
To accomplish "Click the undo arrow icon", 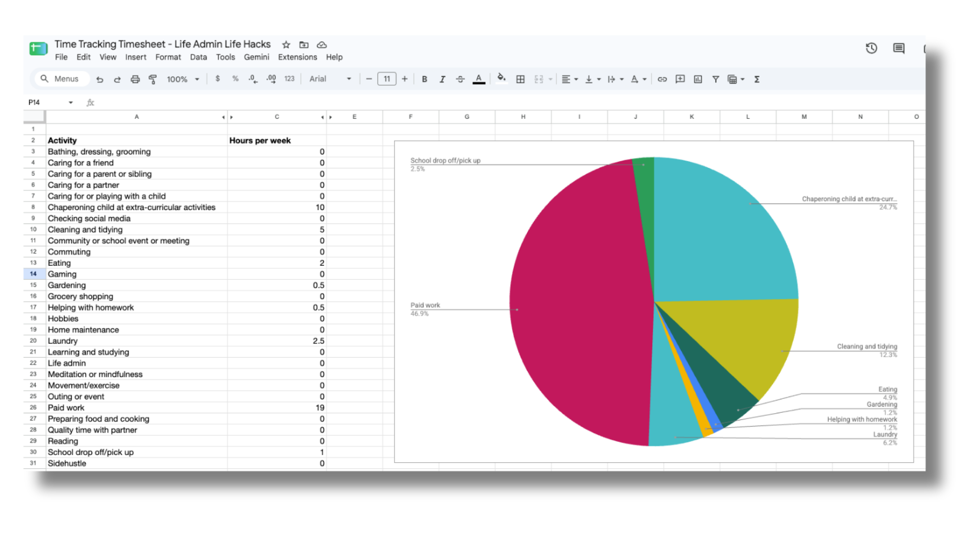I will (100, 79).
